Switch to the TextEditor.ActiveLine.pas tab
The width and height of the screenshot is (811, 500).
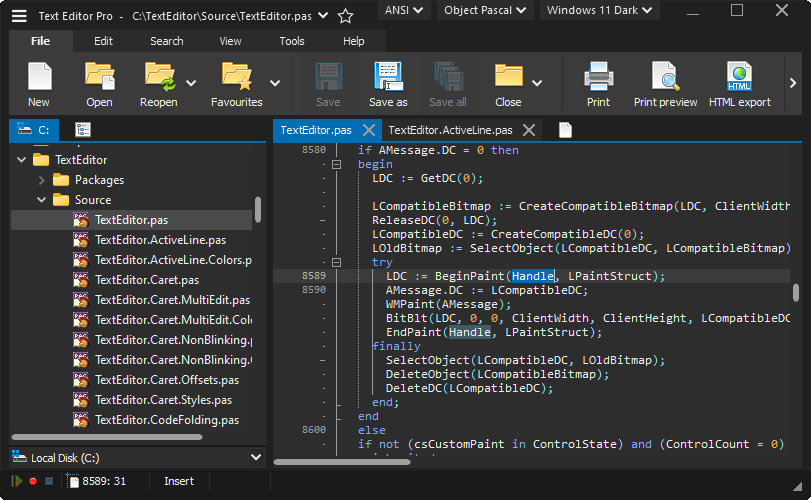coord(450,130)
